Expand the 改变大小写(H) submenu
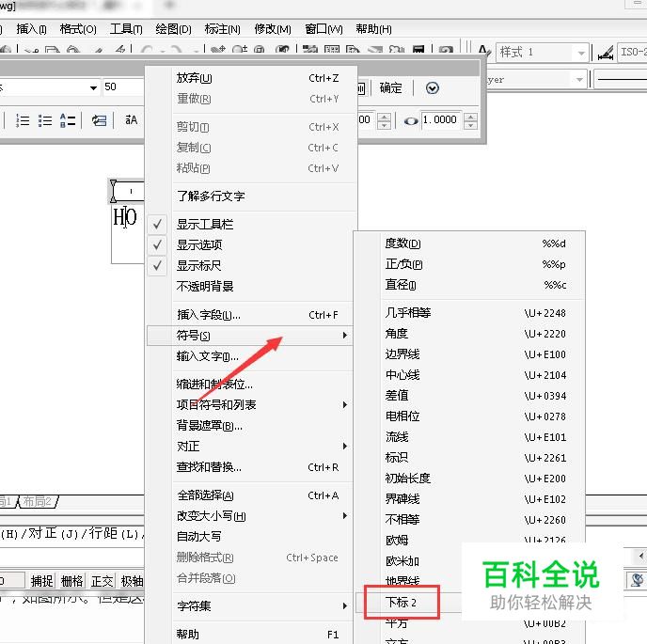 pos(250,516)
